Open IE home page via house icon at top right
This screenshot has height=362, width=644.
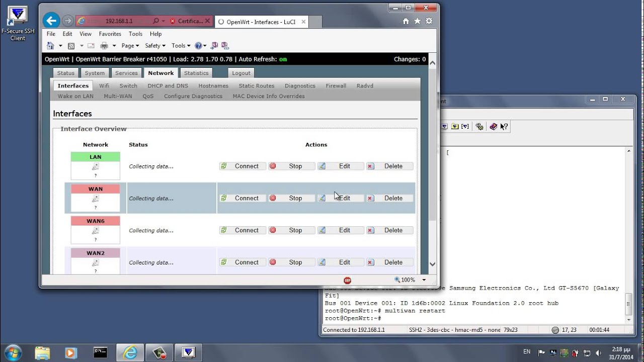point(406,21)
